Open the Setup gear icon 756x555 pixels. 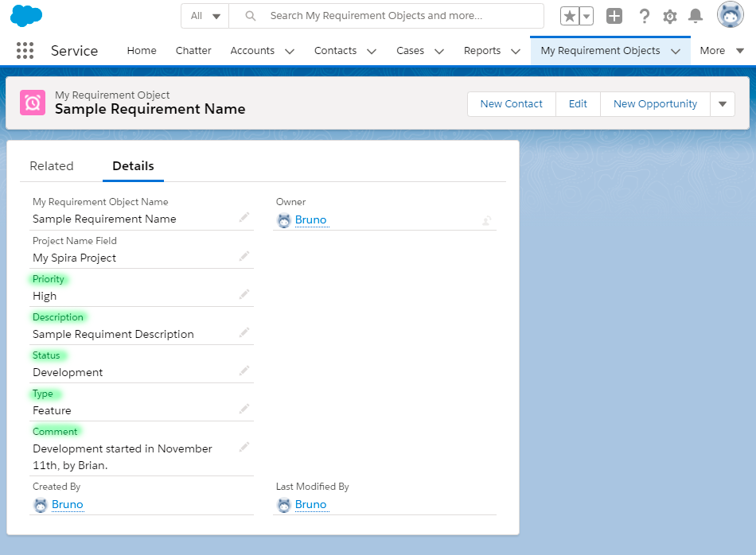point(670,16)
